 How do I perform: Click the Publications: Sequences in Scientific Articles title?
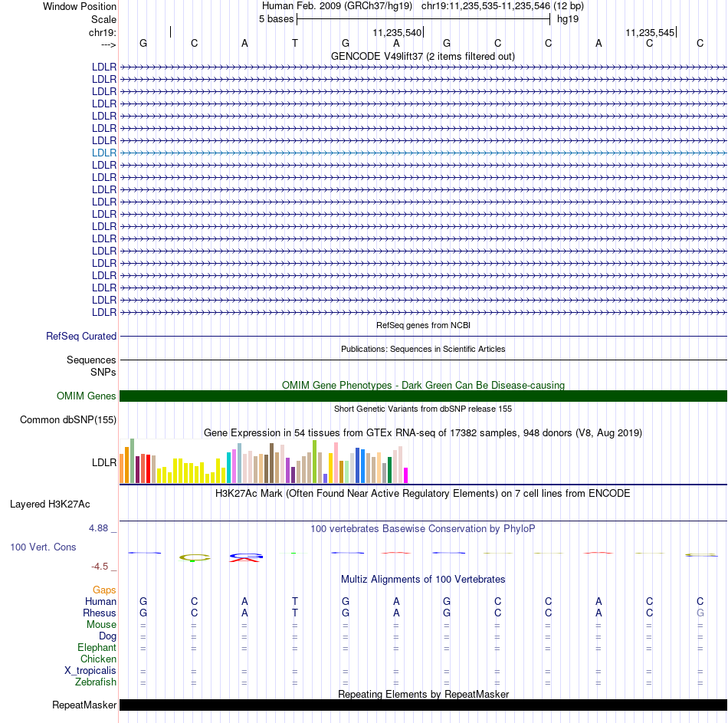click(423, 349)
